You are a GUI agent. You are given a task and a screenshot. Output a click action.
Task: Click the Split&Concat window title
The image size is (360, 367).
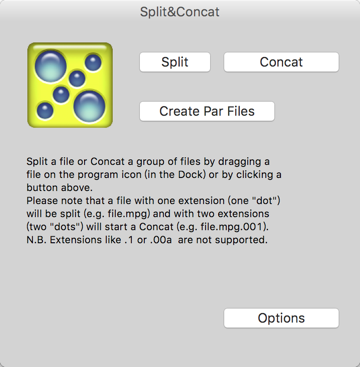(x=180, y=12)
